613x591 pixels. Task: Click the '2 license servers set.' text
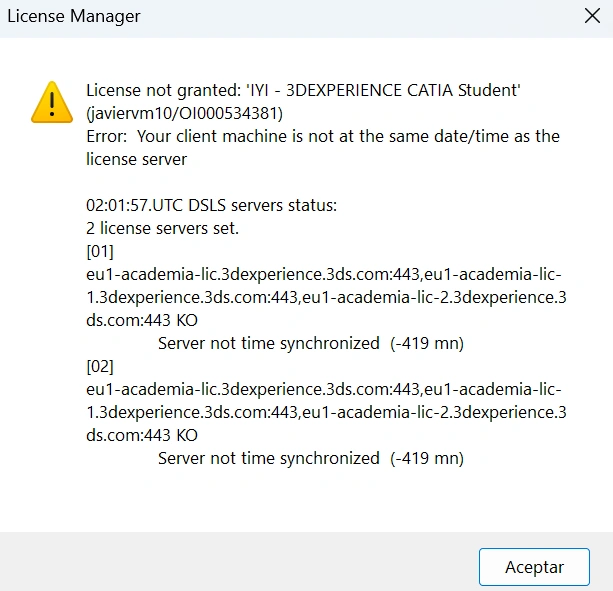pos(163,228)
